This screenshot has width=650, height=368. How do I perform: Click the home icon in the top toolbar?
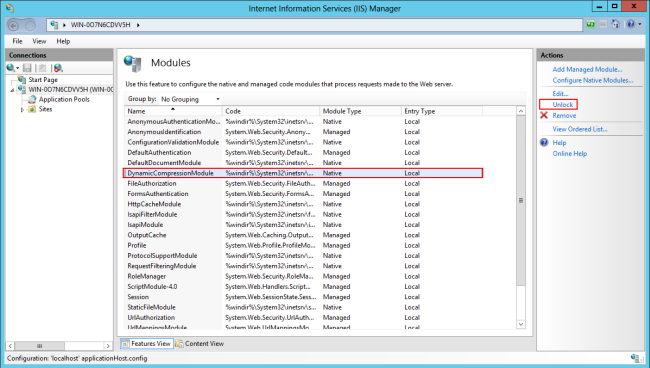(x=615, y=24)
